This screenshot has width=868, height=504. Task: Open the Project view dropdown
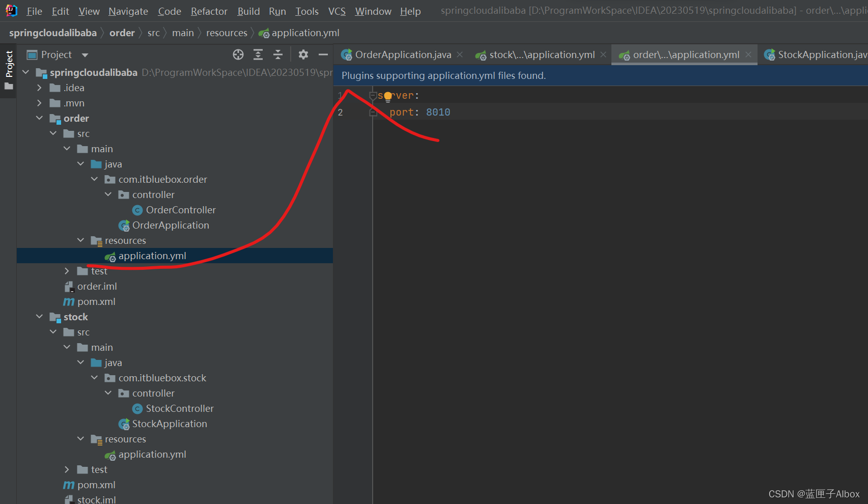(85, 55)
